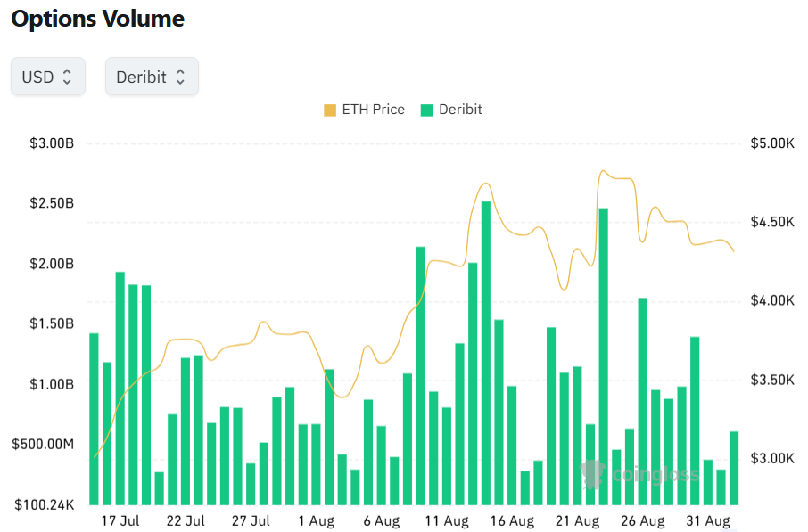The image size is (808, 532).
Task: Click the $1.50B left axis label
Action: (x=52, y=323)
